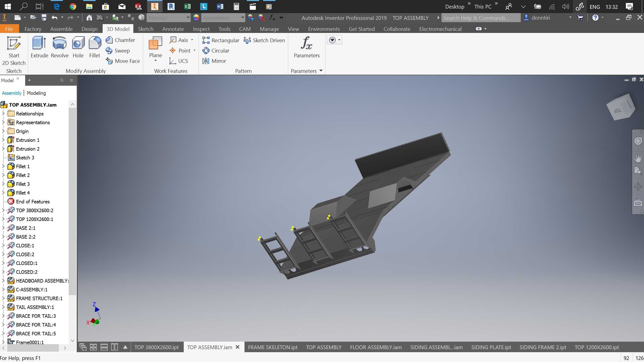Open the Assemble ribbon tab
This screenshot has width=644, height=362.
click(61, 29)
